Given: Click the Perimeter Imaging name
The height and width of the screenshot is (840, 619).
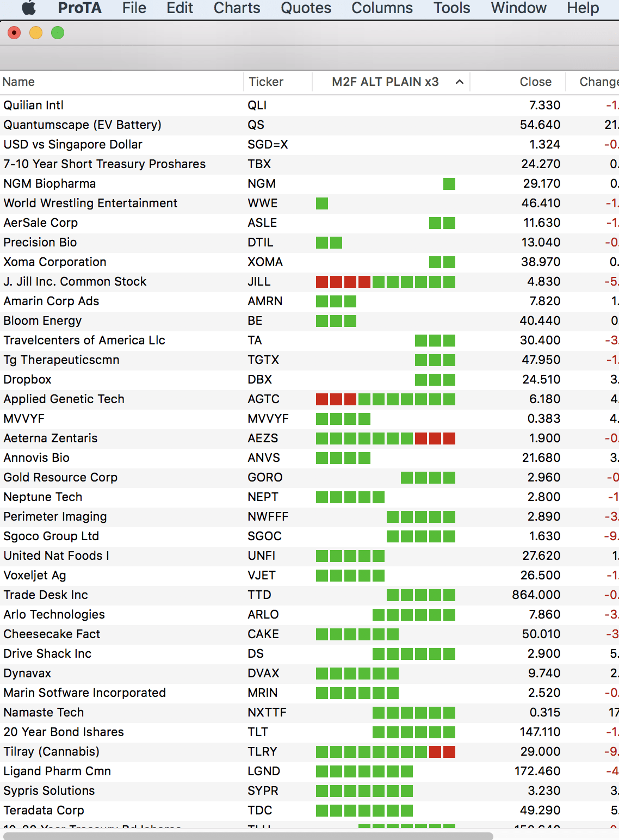Looking at the screenshot, I should click(55, 517).
